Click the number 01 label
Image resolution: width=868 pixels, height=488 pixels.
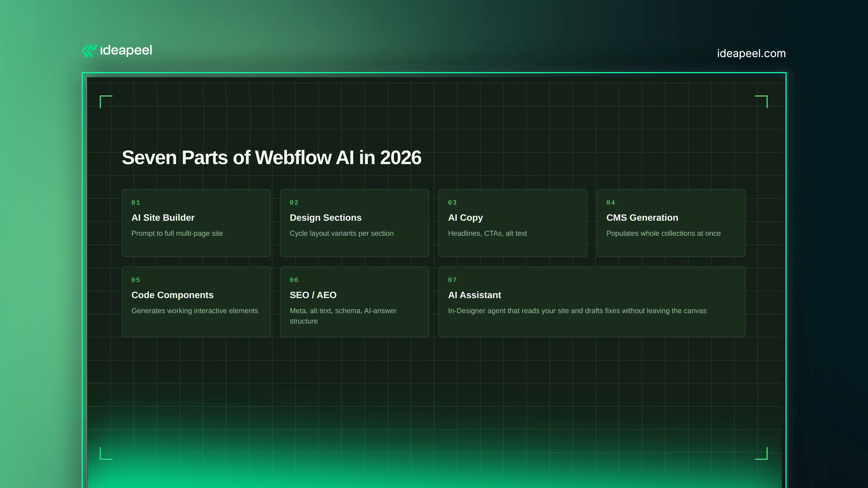point(136,203)
